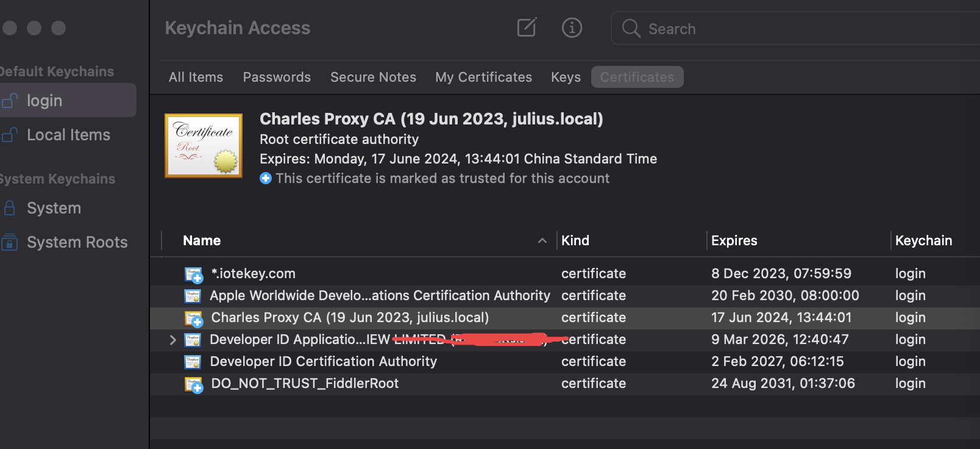Sort by Keychain column header
980x449 pixels.
923,240
